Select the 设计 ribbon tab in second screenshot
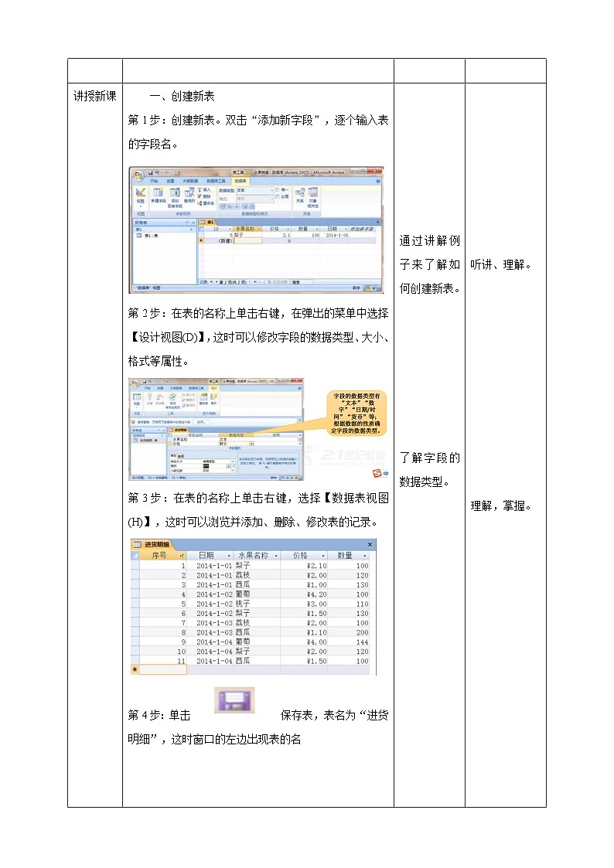The image size is (614, 868). (213, 388)
